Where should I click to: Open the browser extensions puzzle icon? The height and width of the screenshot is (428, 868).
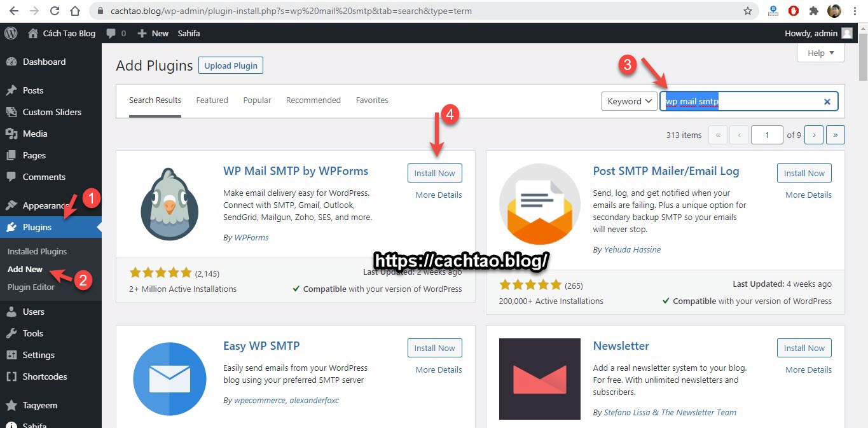813,11
